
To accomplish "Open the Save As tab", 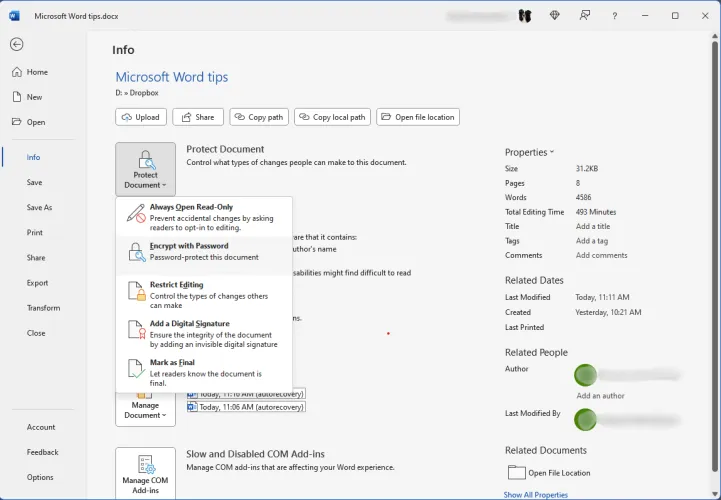I will click(x=39, y=207).
